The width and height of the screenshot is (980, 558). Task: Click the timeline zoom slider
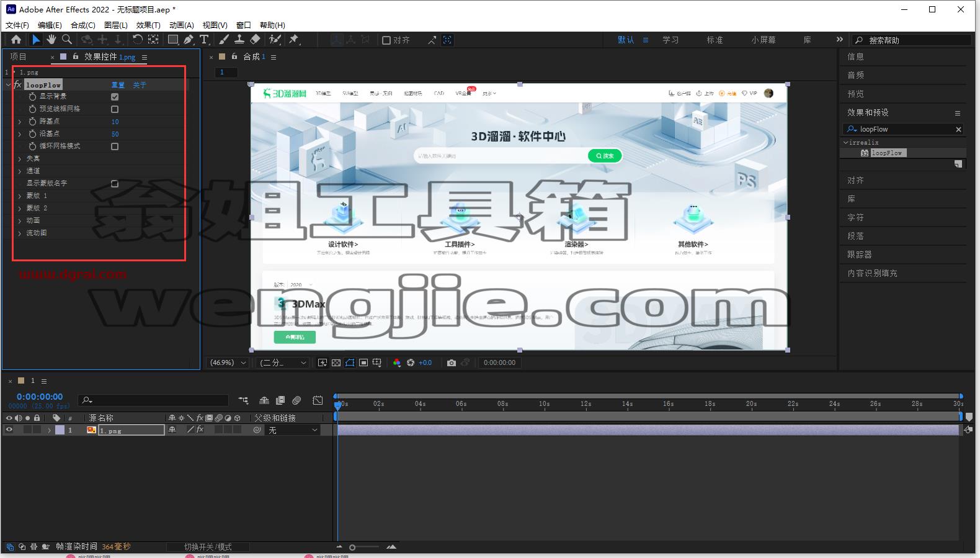[x=363, y=547]
